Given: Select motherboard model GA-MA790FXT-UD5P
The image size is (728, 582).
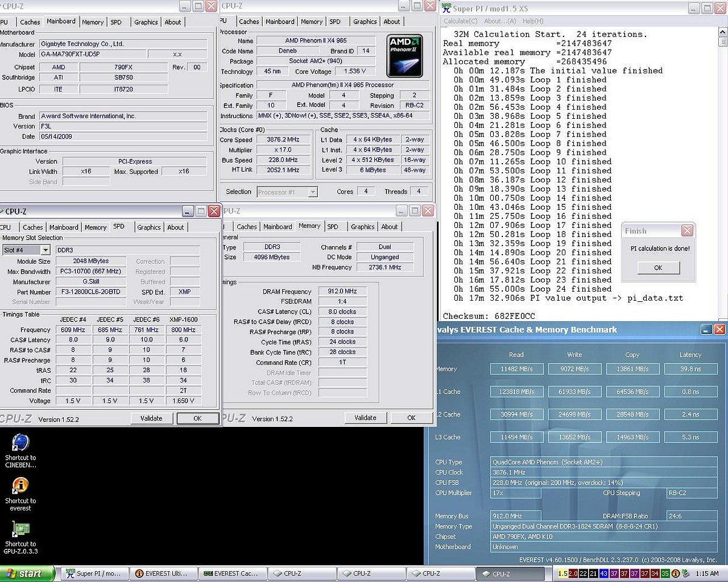Looking at the screenshot, I should click(x=92, y=54).
